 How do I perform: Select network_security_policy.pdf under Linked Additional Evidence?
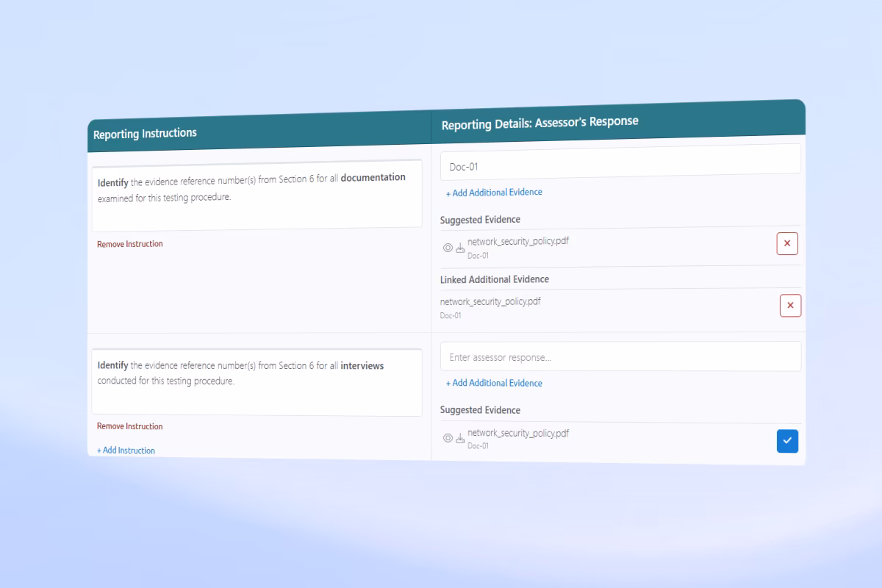[490, 301]
